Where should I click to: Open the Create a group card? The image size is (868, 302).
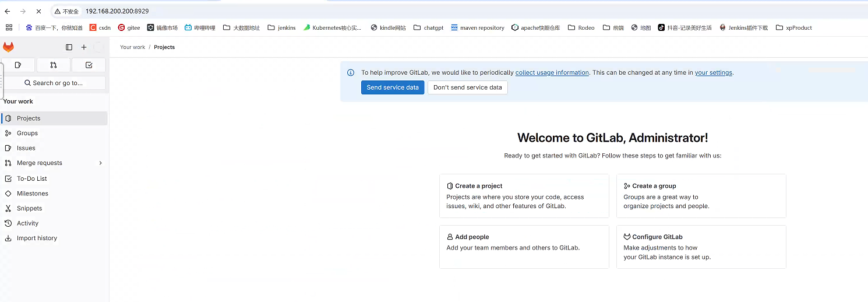pyautogui.click(x=701, y=196)
